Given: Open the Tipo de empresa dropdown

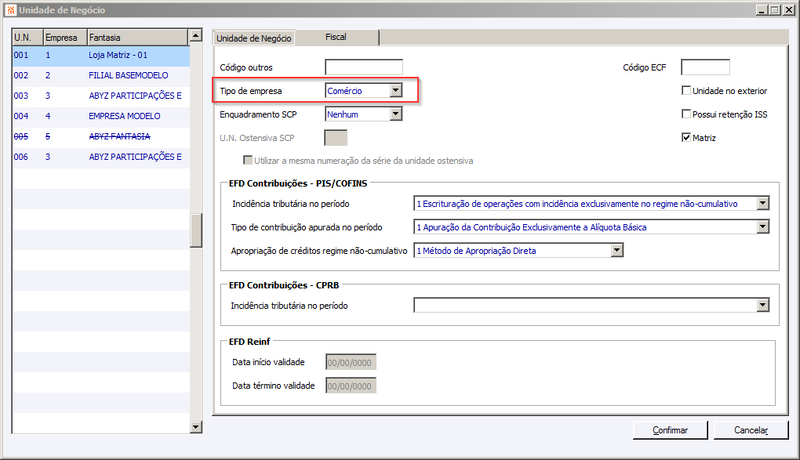Looking at the screenshot, I should 396,90.
